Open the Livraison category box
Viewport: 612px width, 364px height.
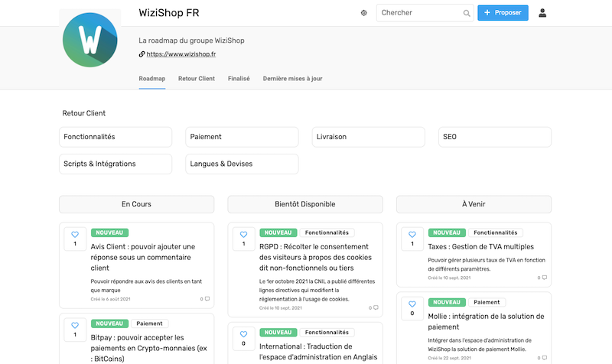click(369, 137)
